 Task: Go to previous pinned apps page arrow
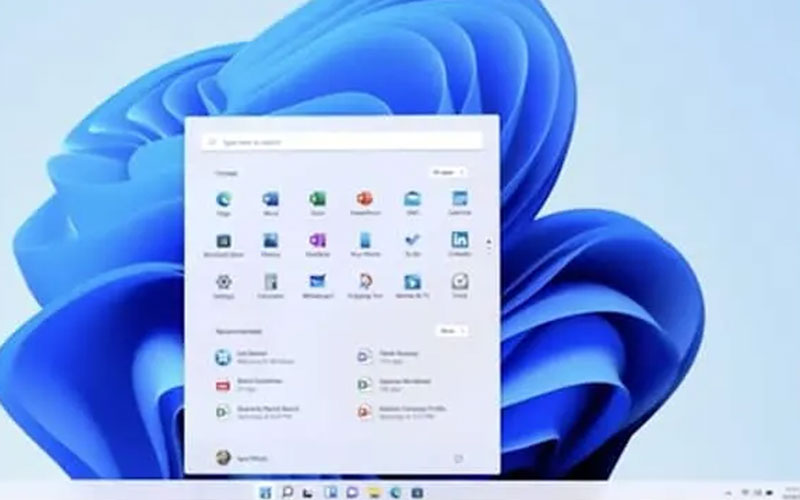point(489,240)
